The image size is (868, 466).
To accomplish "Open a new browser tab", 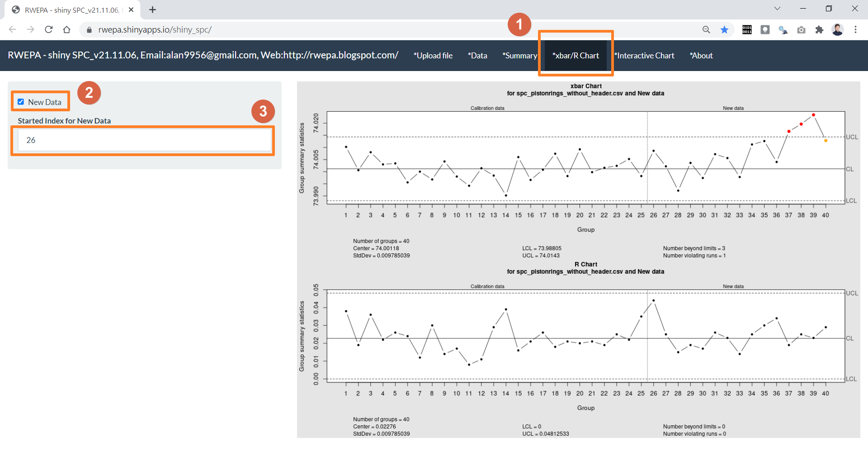I will click(x=153, y=10).
